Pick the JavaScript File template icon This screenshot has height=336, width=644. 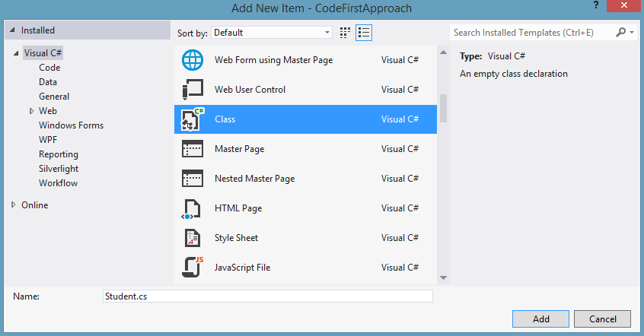[193, 268]
